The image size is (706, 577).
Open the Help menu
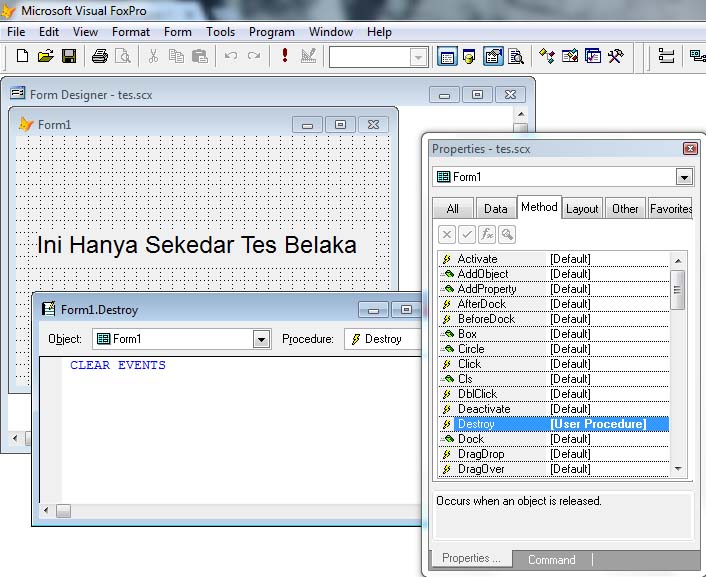click(x=379, y=32)
